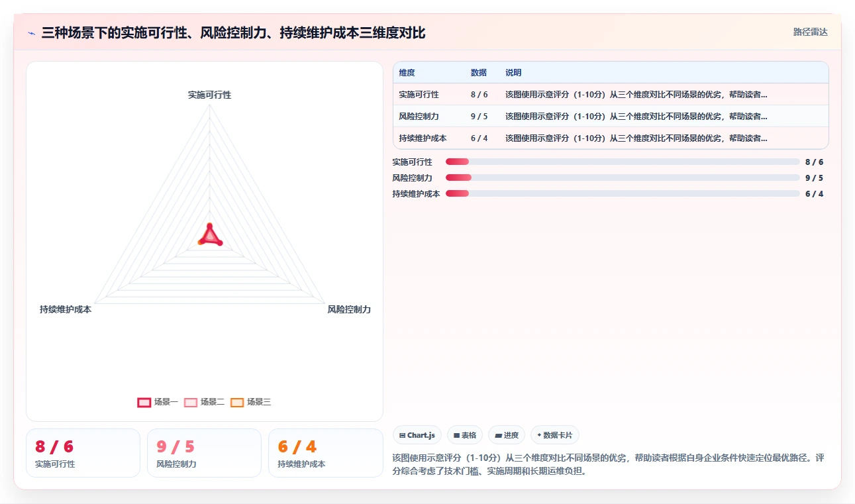
Task: Select the 实施可行性 table row cell
Action: point(419,95)
